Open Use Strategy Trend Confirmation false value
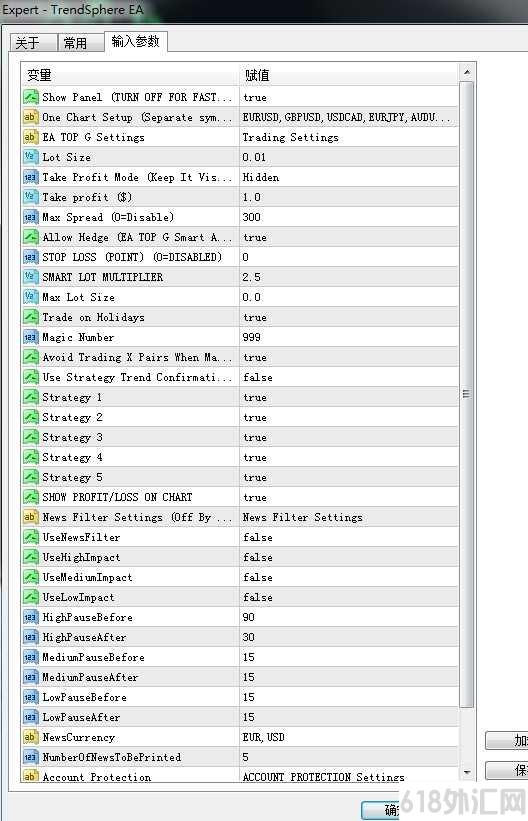The height and width of the screenshot is (821, 528). (x=348, y=378)
